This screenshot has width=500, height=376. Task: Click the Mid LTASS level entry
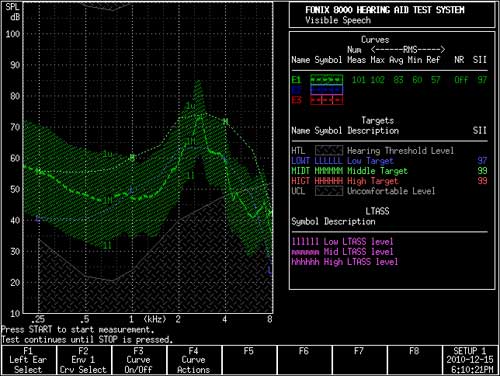coord(342,252)
